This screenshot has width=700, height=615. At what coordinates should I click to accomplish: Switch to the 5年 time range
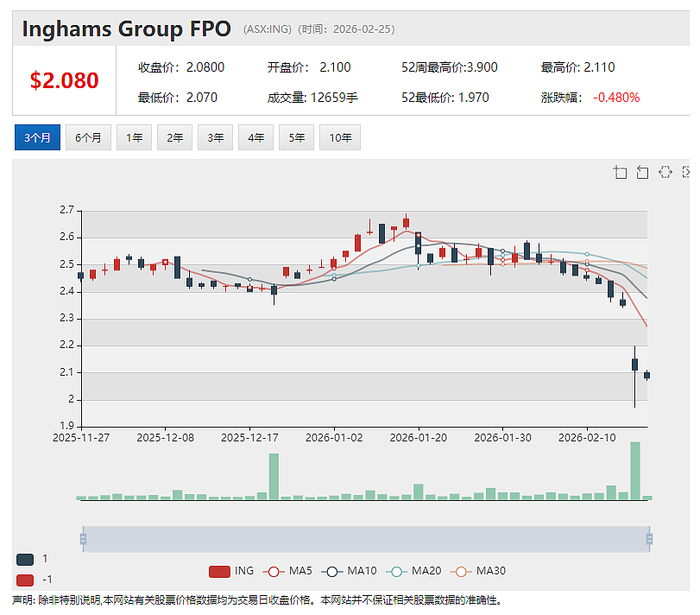point(296,137)
